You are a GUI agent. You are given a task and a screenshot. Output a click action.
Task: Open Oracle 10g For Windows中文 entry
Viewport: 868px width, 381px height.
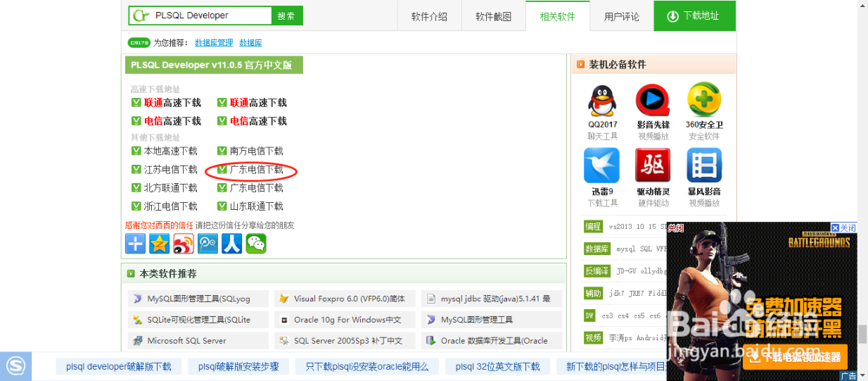point(345,320)
